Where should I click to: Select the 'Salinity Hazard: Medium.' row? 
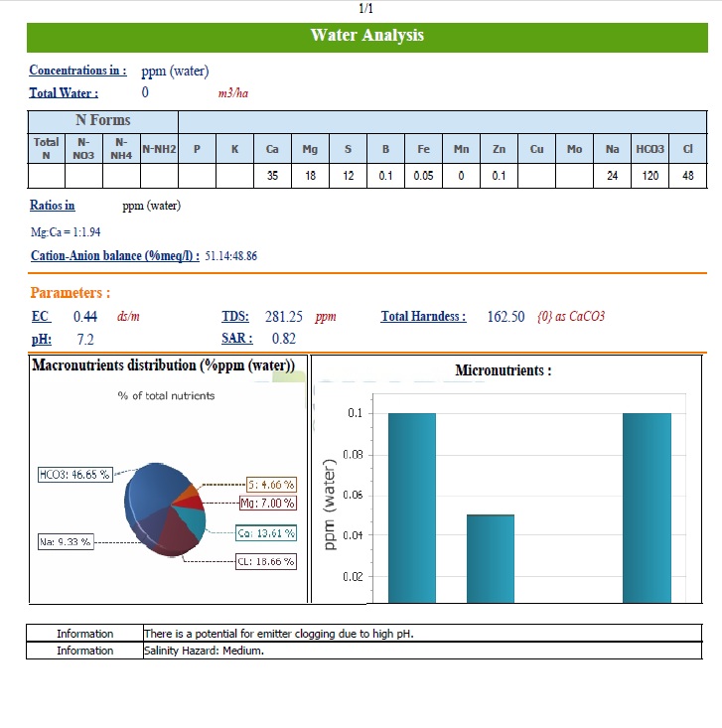364,651
